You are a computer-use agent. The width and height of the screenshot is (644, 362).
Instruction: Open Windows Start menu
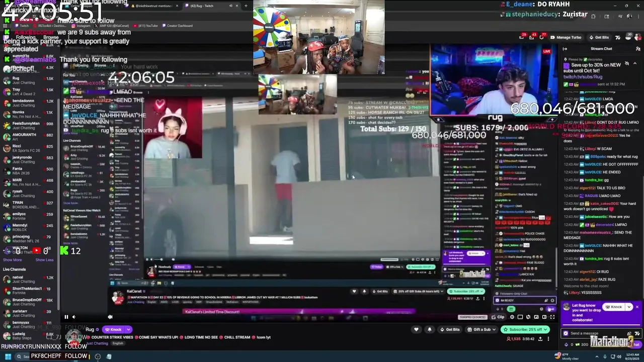pyautogui.click(x=8, y=356)
